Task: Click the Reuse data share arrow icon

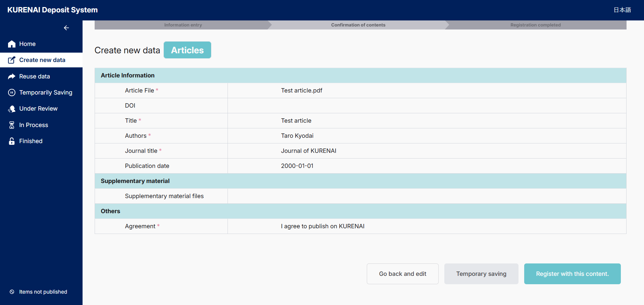Action: click(x=12, y=76)
